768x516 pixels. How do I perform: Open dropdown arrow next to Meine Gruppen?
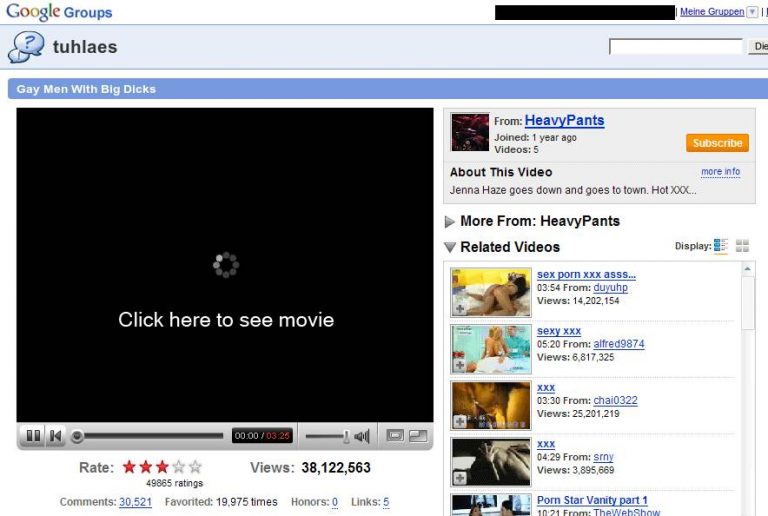(752, 12)
